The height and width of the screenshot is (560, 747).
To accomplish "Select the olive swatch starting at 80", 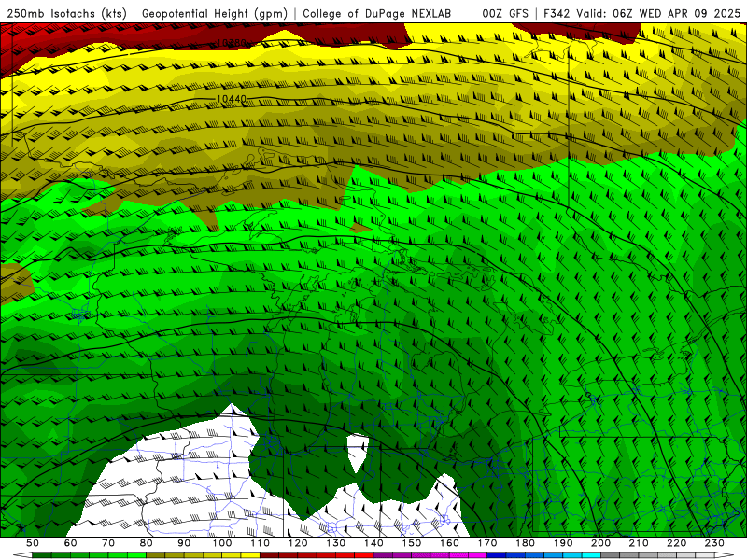I will pos(155,555).
